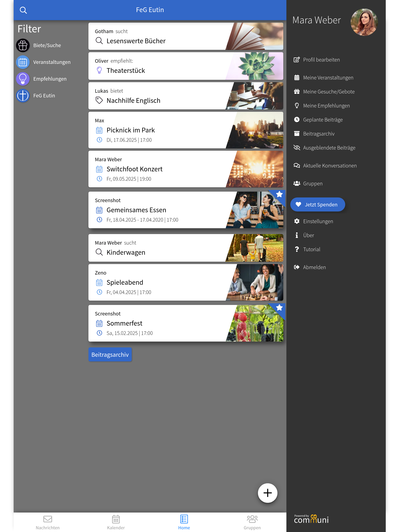Click the star badge on Gemeinsames Essen
The width and height of the screenshot is (399, 532).
click(279, 194)
